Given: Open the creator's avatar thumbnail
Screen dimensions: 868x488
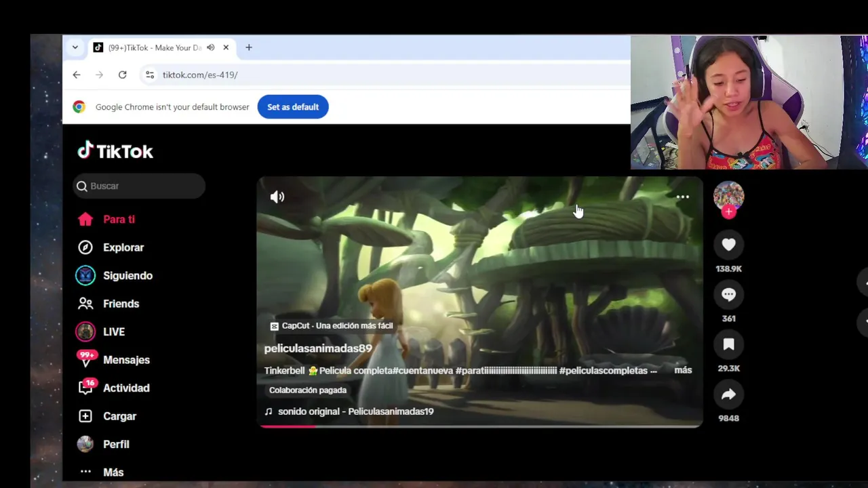Looking at the screenshot, I should tap(729, 196).
